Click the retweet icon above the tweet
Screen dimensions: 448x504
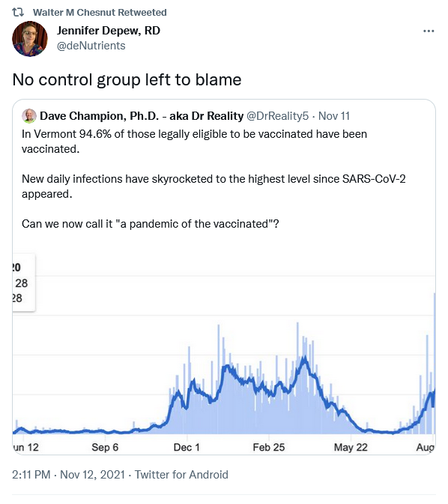pyautogui.click(x=18, y=13)
